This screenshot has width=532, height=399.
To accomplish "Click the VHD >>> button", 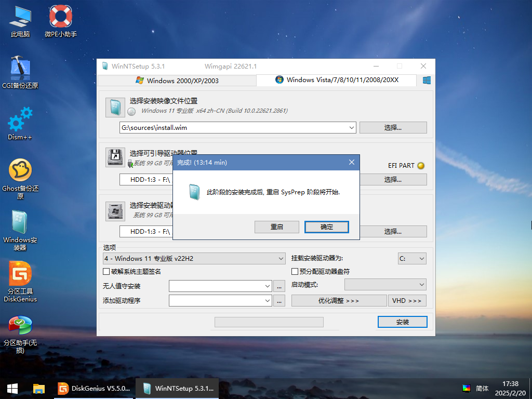I will click(x=407, y=301).
